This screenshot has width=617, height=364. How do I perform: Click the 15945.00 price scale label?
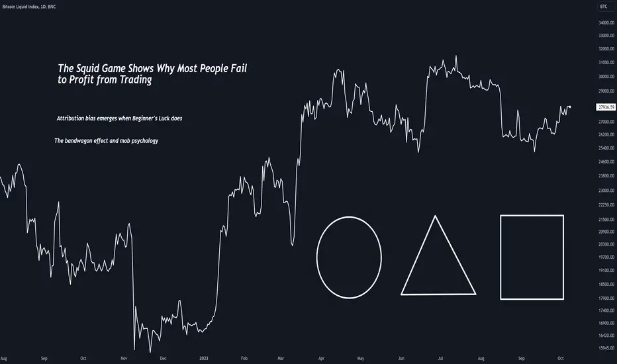coord(606,348)
